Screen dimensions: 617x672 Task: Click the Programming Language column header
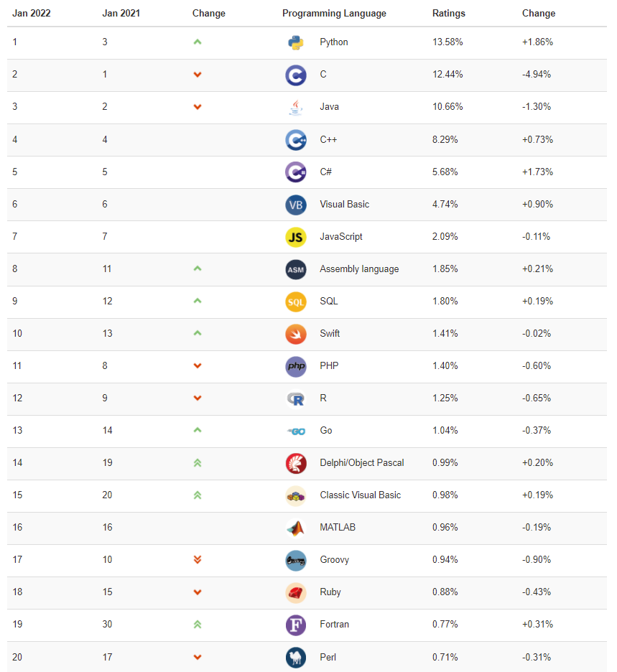click(x=334, y=13)
